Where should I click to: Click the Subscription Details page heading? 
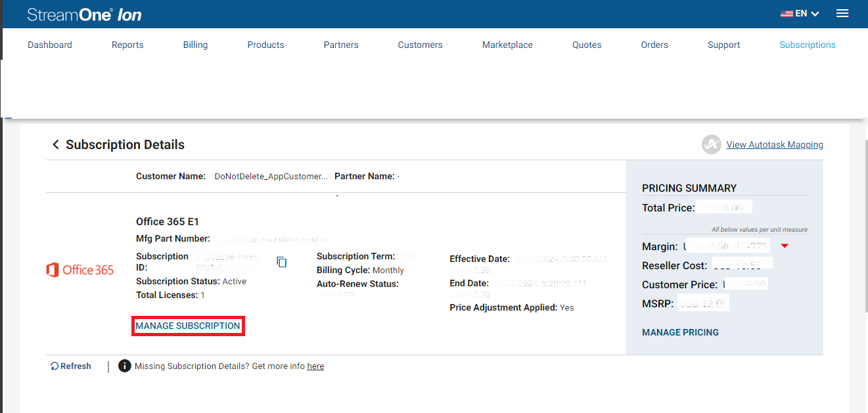125,144
